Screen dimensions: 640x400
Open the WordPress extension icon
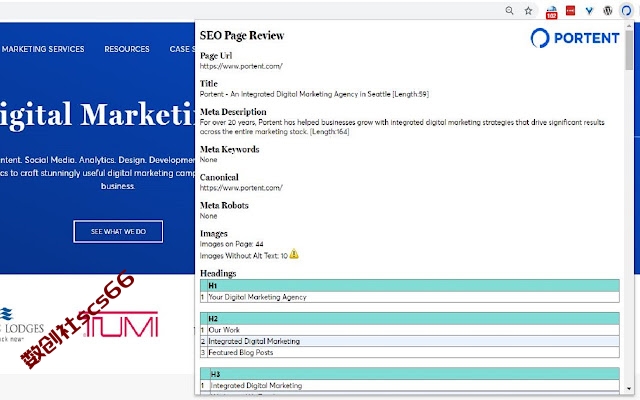tap(608, 11)
